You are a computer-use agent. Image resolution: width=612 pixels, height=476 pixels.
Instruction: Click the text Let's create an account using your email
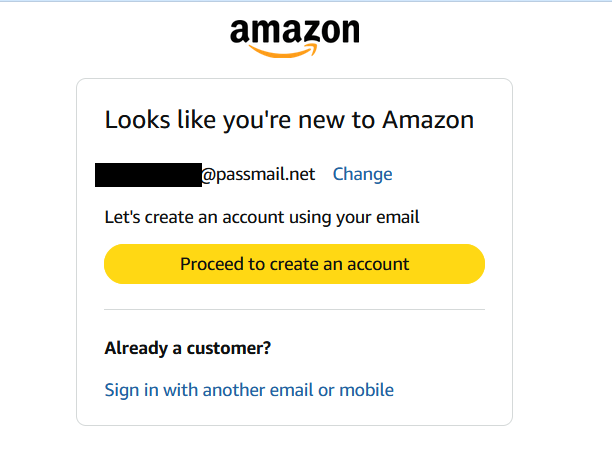click(x=262, y=217)
